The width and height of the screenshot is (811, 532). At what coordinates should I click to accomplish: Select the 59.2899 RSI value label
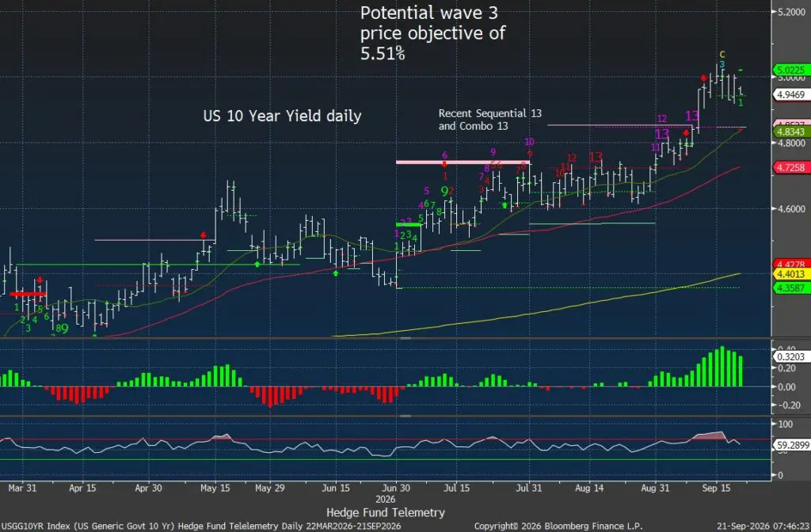pos(792,445)
